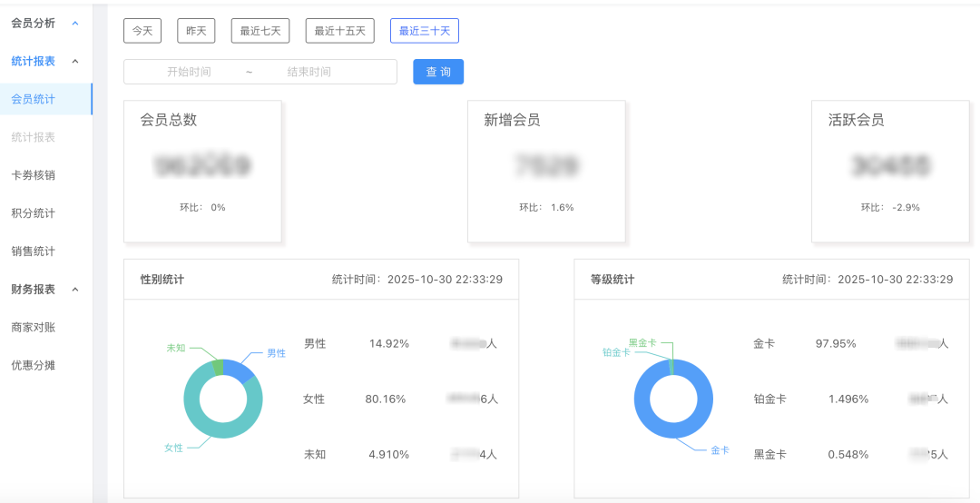This screenshot has height=503, width=980.
Task: Click the 会员总数 card title
Action: tap(169, 120)
